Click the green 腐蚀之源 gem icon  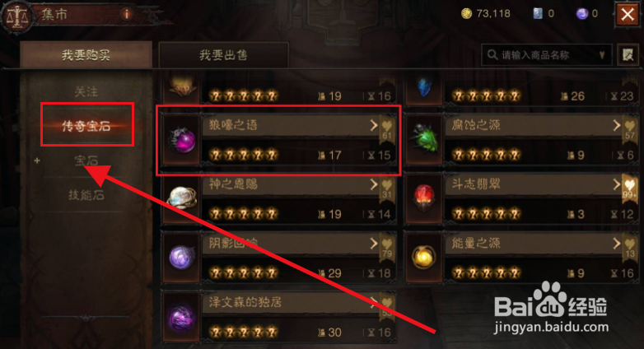pos(424,138)
